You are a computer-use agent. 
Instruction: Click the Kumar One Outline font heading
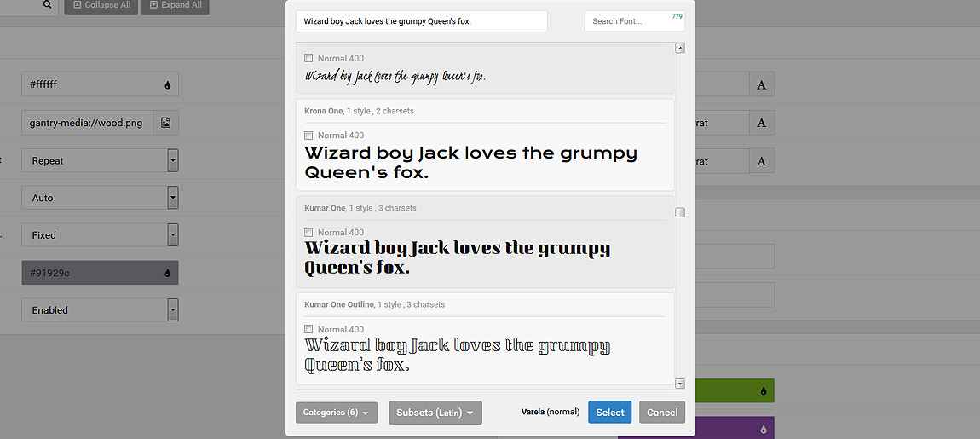click(x=339, y=304)
